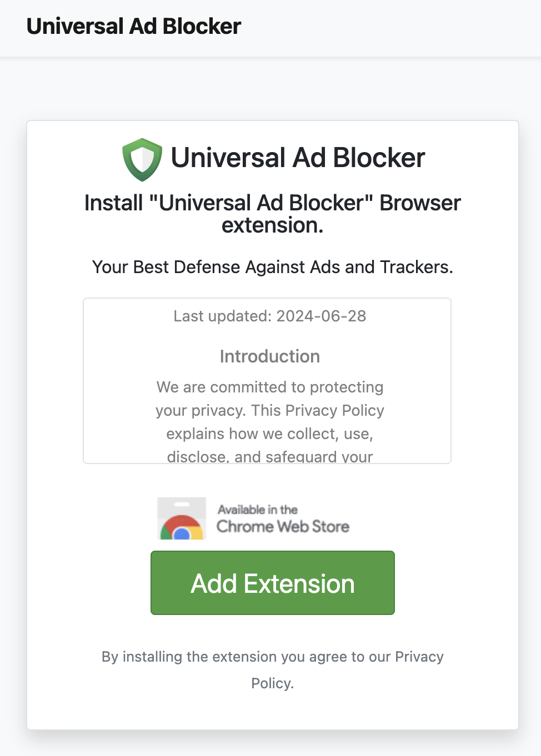The height and width of the screenshot is (756, 541).
Task: Click the word "extension." under the install heading
Action: click(272, 226)
